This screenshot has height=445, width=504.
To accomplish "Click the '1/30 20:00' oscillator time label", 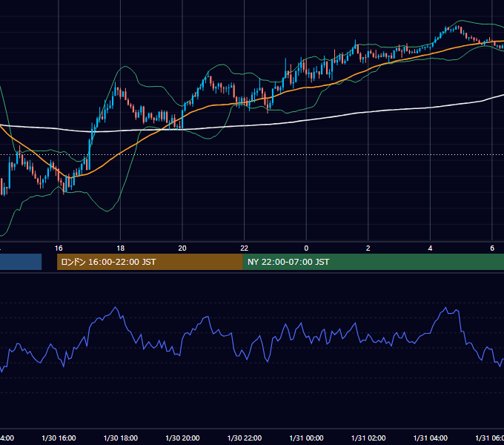I will tap(182, 438).
